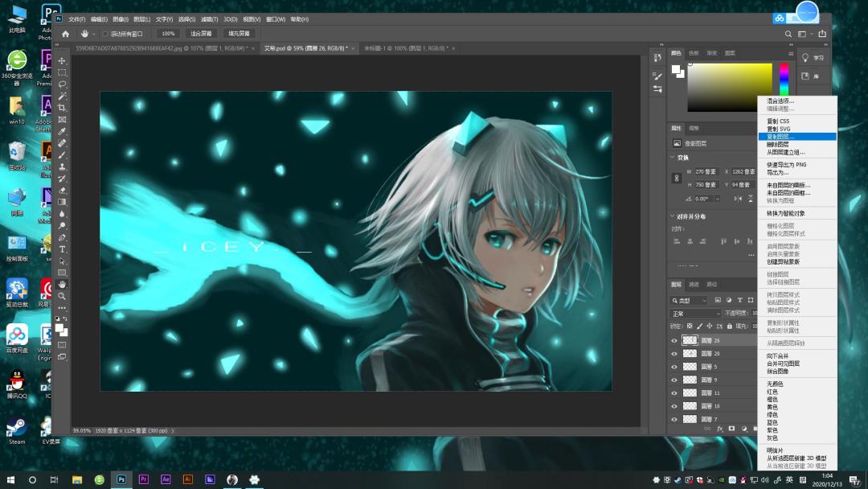
Task: Click the 适合屏幕 button
Action: tap(201, 34)
